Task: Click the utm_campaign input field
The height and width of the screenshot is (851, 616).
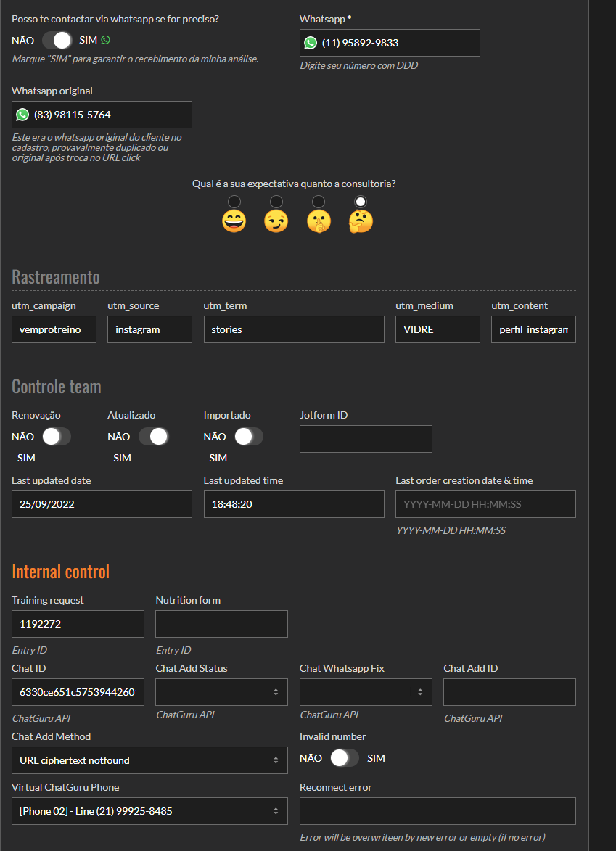Action: (54, 329)
